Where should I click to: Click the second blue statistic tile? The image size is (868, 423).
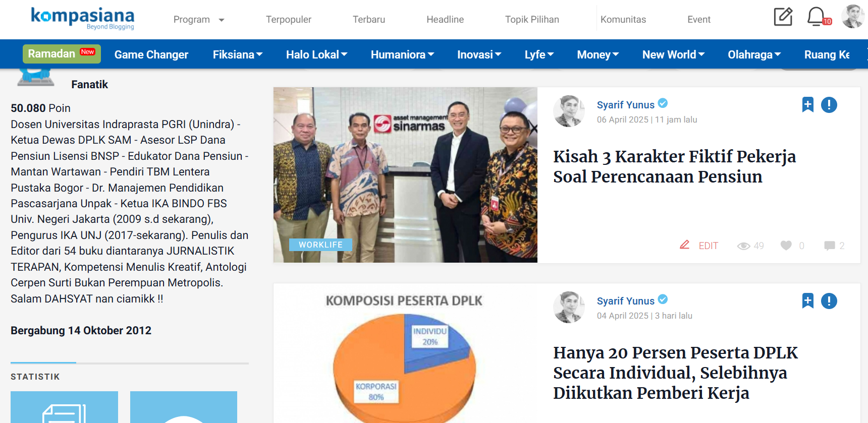pyautogui.click(x=184, y=407)
